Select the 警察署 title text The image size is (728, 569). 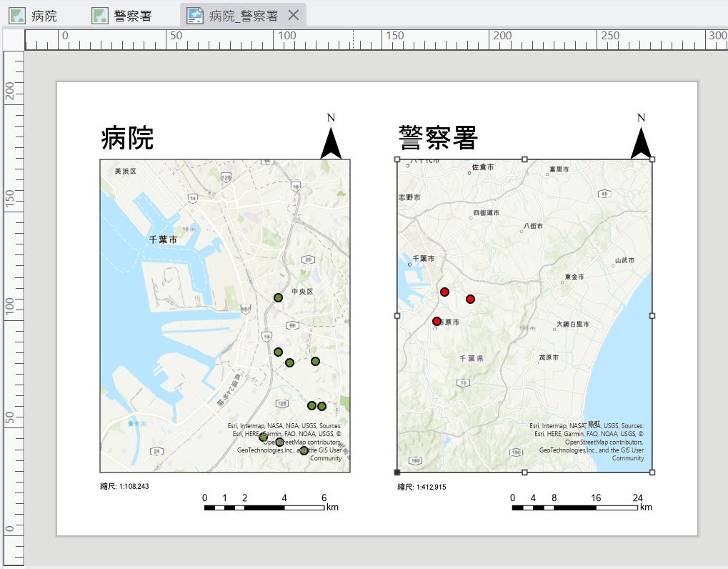click(x=437, y=137)
